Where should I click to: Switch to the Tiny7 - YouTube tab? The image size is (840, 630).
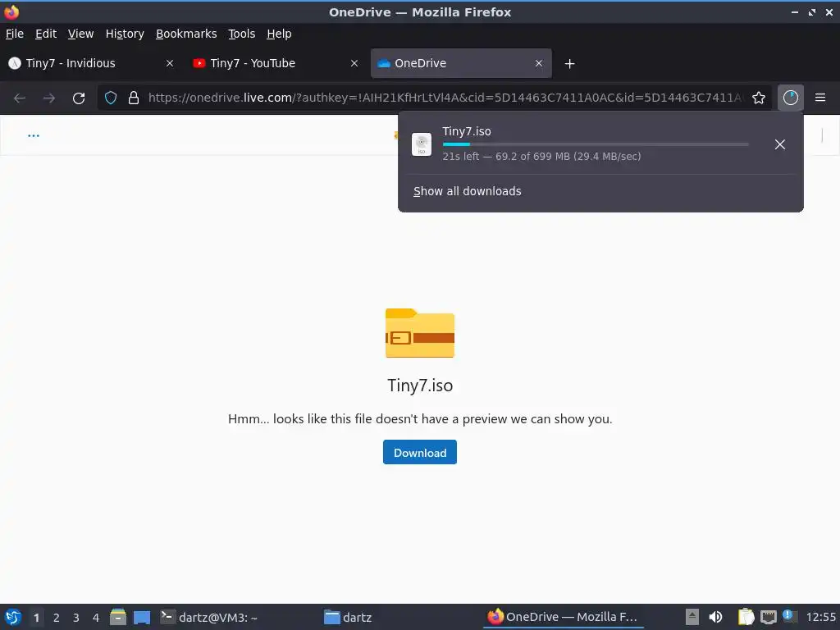pos(276,63)
